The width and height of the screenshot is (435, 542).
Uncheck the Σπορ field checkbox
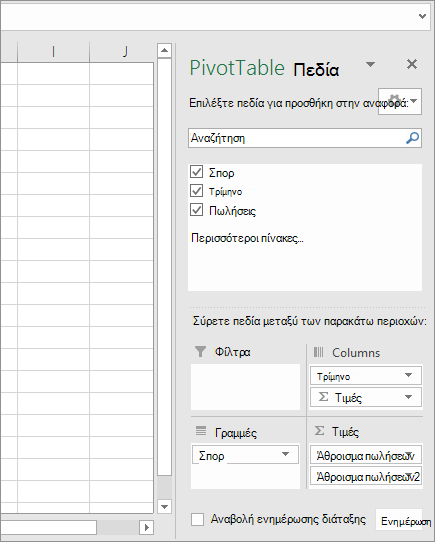click(x=196, y=171)
